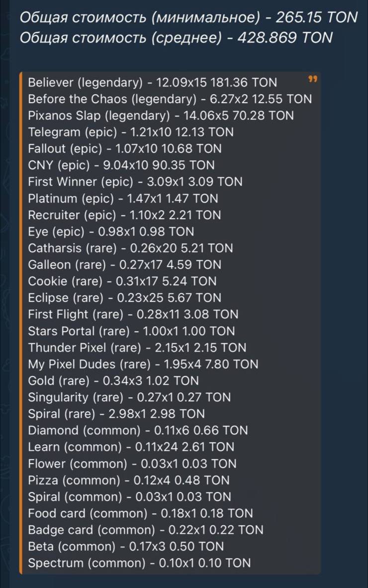
Task: Click the Spectrum (common) line
Action: coord(139,563)
